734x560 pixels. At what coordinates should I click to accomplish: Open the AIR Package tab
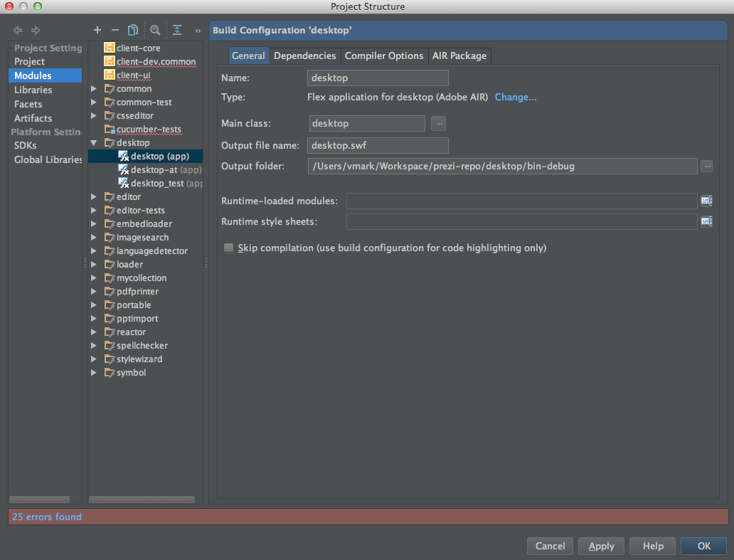[x=459, y=56]
